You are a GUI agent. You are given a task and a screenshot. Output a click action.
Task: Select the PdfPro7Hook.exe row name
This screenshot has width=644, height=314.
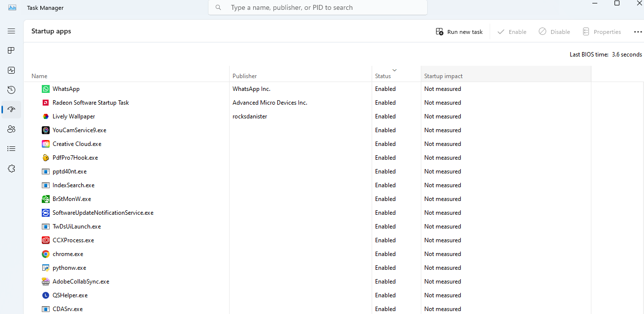click(x=75, y=158)
